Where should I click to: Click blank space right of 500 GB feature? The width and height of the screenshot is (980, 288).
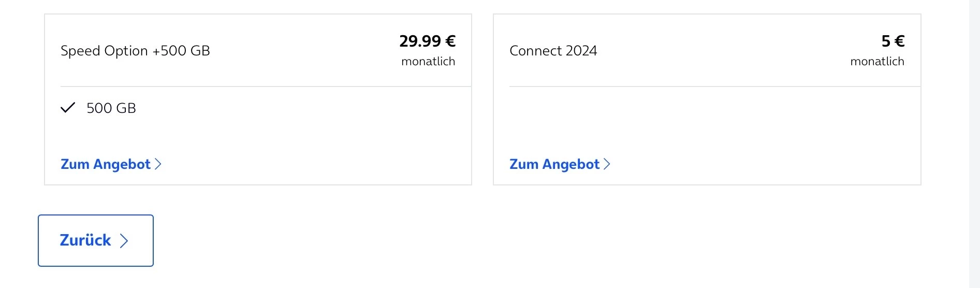300,108
